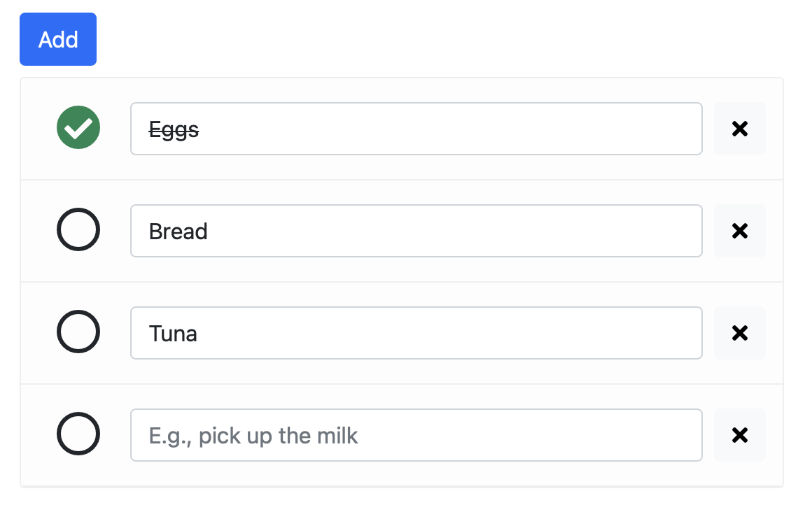Viewport: 812px width, 512px height.
Task: Uncheck the green checkmark on Eggs
Action: (x=78, y=127)
